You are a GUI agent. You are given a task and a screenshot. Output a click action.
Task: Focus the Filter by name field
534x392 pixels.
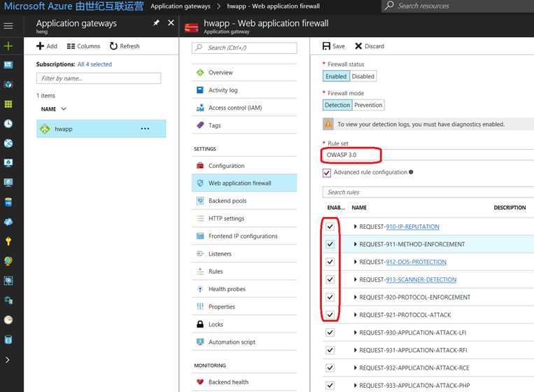99,78
